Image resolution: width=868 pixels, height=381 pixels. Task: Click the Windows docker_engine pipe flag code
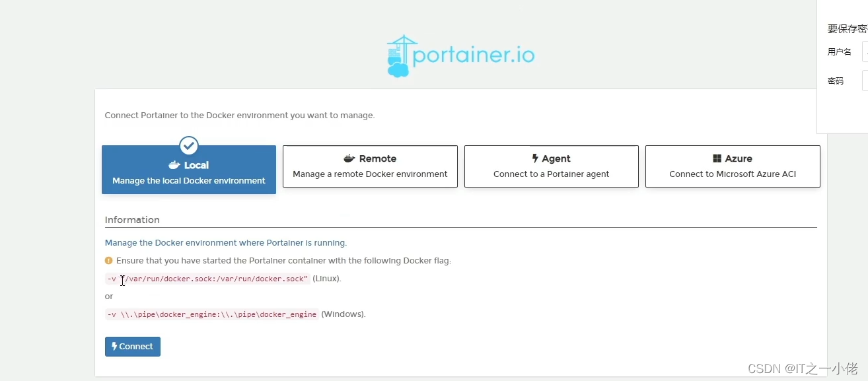212,314
